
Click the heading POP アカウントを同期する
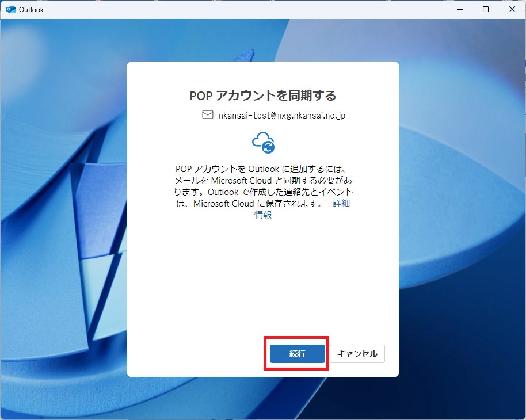(x=263, y=96)
